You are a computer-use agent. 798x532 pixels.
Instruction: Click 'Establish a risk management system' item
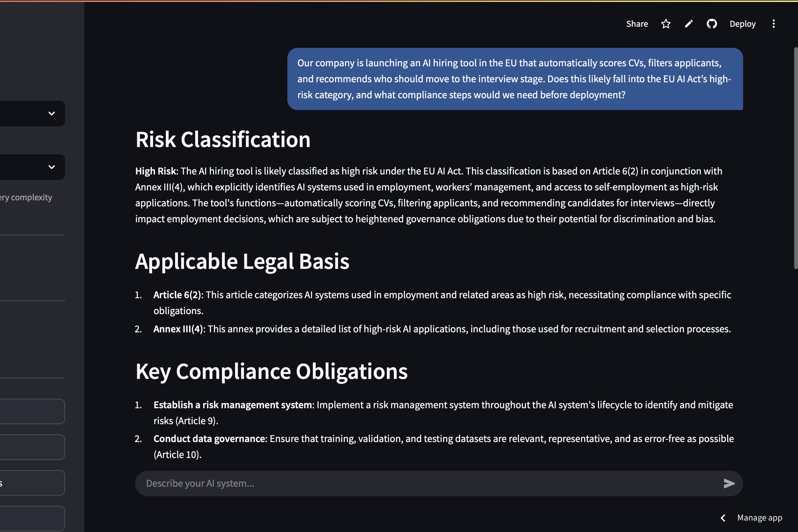tap(443, 413)
